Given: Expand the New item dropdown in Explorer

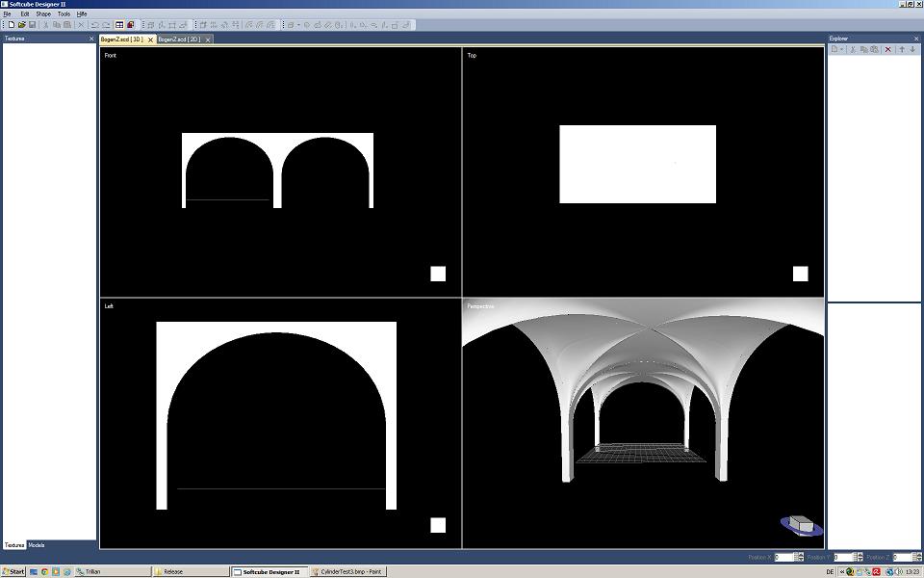Looking at the screenshot, I should click(x=842, y=49).
